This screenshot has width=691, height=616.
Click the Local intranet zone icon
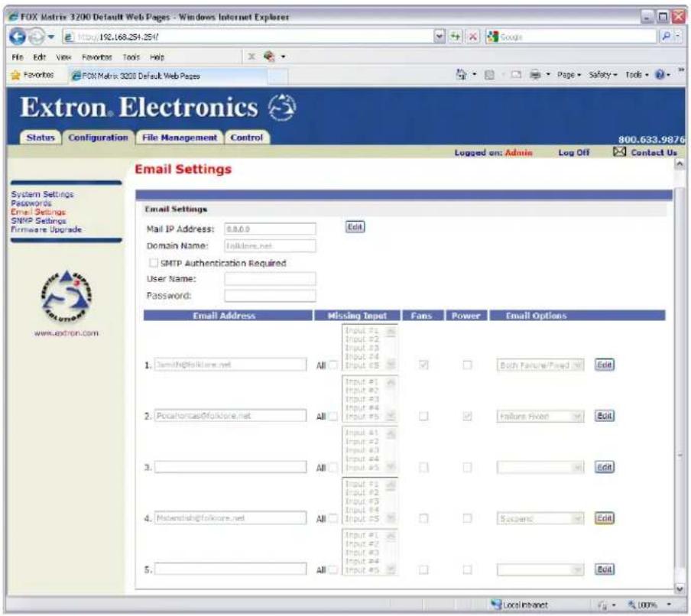tap(496, 605)
